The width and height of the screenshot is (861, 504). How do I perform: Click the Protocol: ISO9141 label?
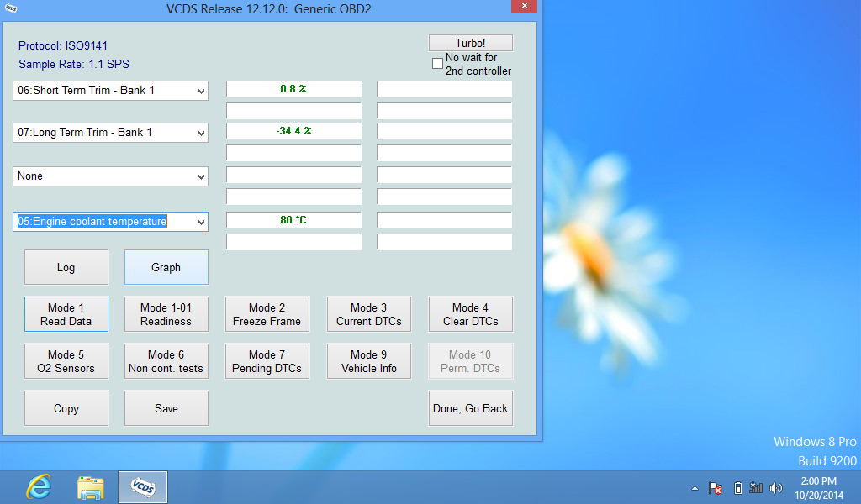pyautogui.click(x=63, y=45)
